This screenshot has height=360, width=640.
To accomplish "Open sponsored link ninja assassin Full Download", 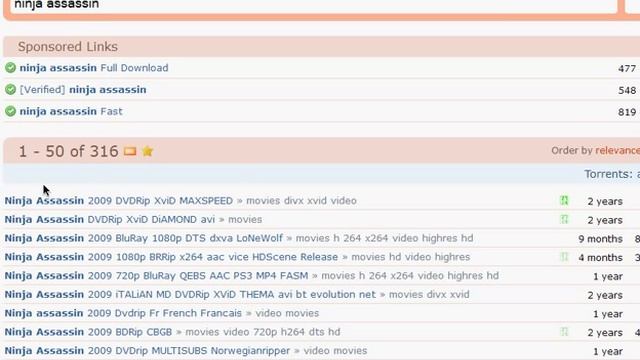I will pos(94,68).
